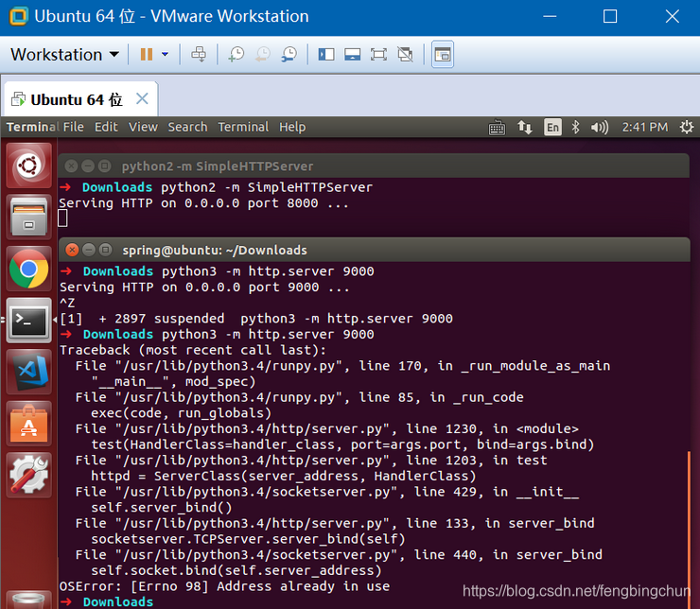Click the on-screen keyboard indicator
The width and height of the screenshot is (700, 609).
pyautogui.click(x=497, y=128)
